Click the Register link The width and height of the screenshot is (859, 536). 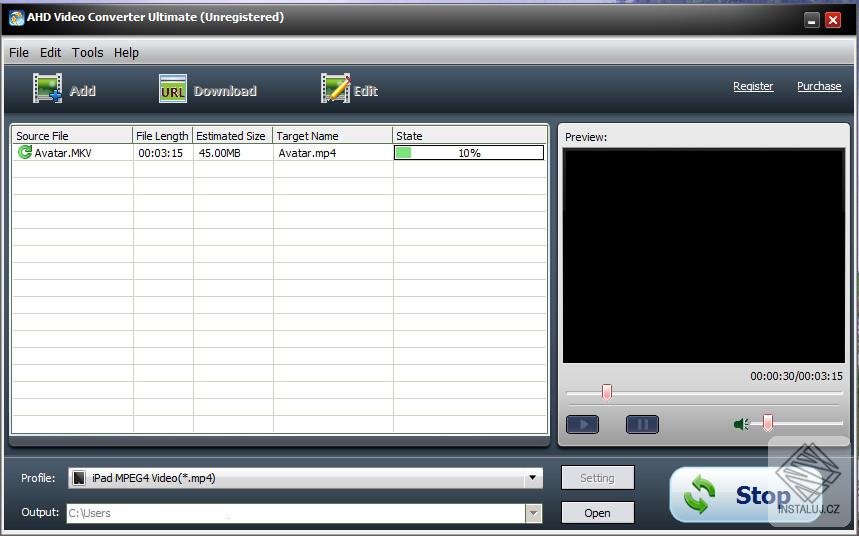click(753, 86)
